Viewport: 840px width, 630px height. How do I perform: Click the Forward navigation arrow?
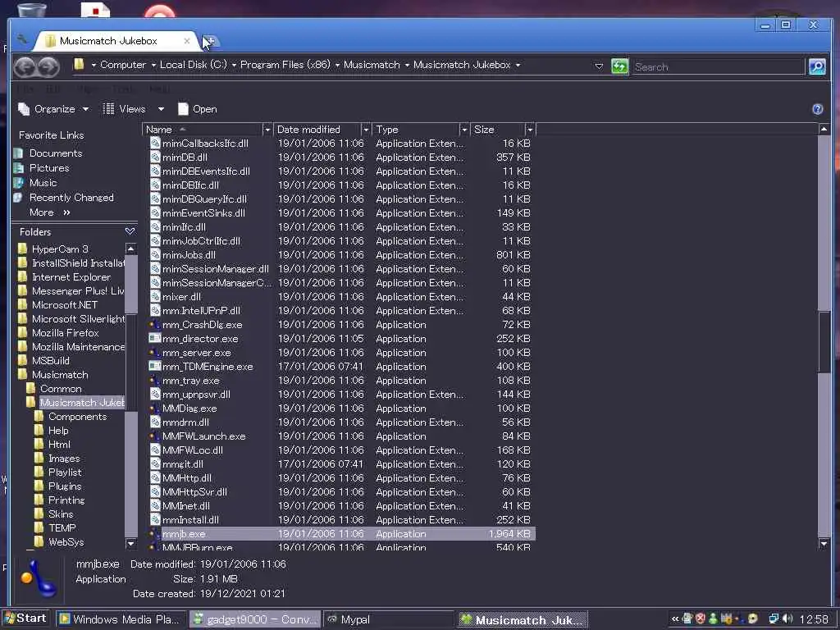click(x=48, y=66)
